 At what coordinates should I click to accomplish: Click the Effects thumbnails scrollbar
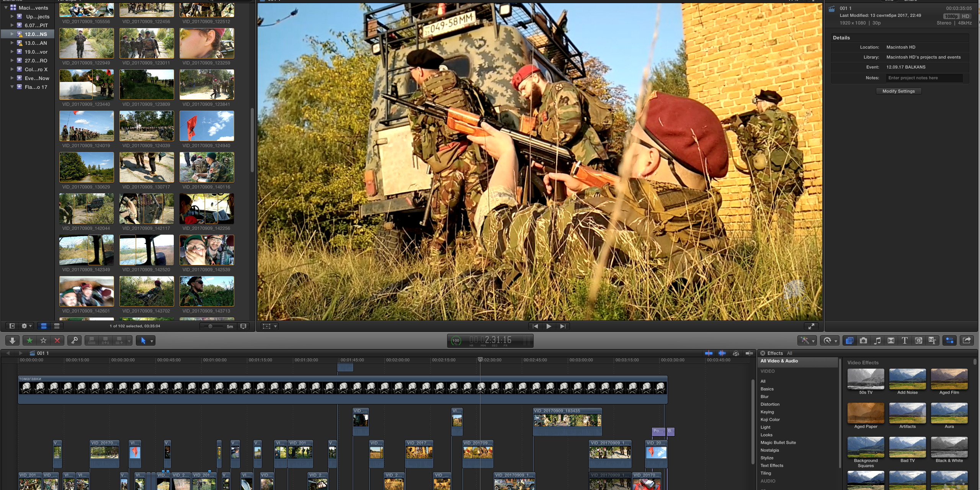[975, 362]
